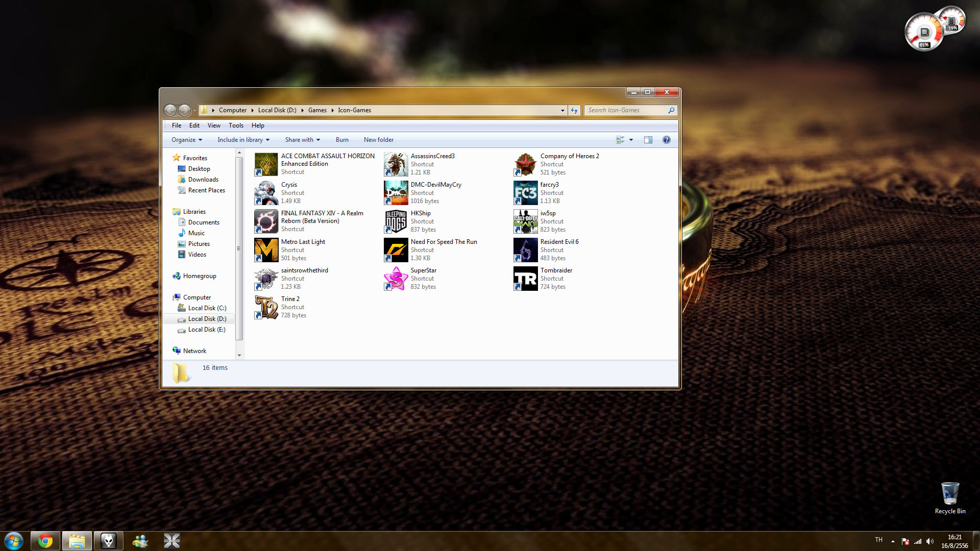Click the Burn button
The height and width of the screenshot is (551, 980).
342,140
